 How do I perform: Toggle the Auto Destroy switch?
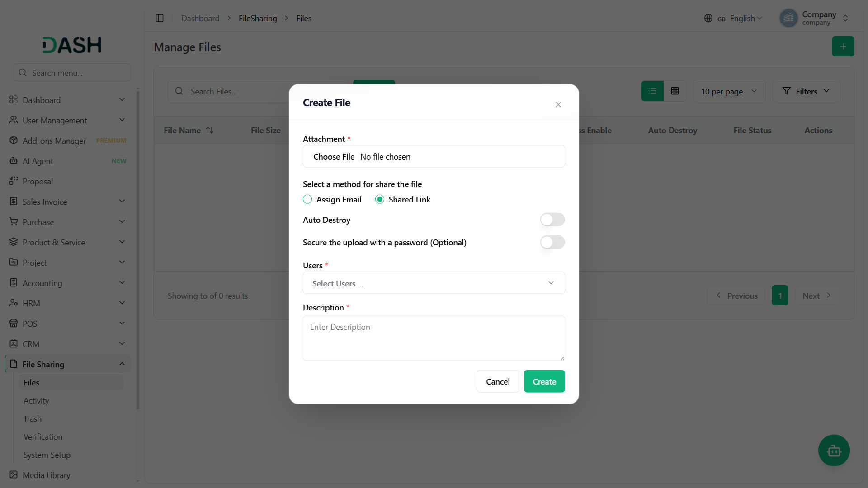tap(552, 220)
